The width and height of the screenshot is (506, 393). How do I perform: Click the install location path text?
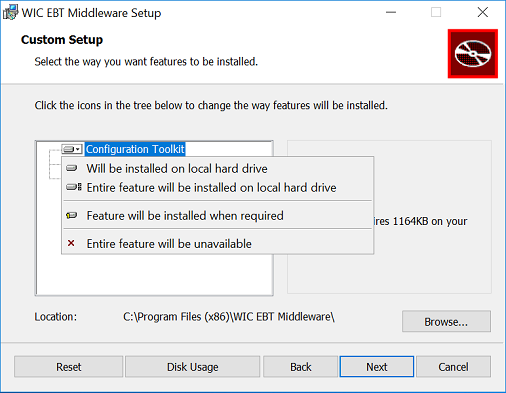pos(229,317)
